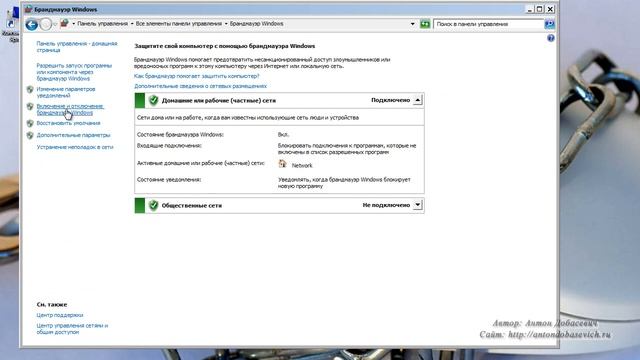The image size is (640, 360).
Task: Click the Windows Firewall title bar icon
Action: [28, 9]
